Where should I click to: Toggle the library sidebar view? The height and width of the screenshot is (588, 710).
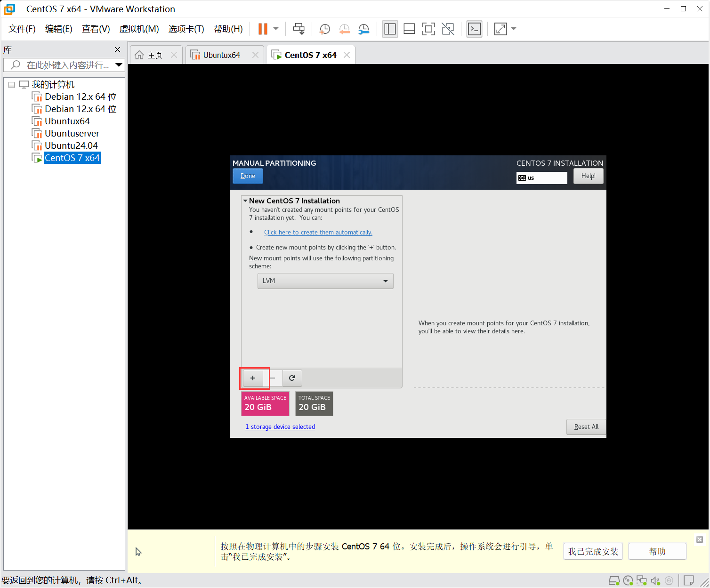click(x=390, y=29)
